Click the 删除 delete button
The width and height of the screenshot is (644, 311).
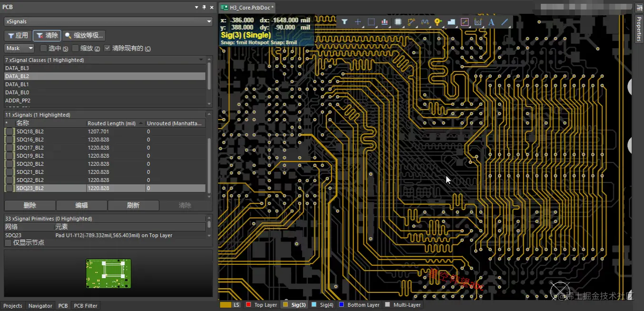(29, 205)
